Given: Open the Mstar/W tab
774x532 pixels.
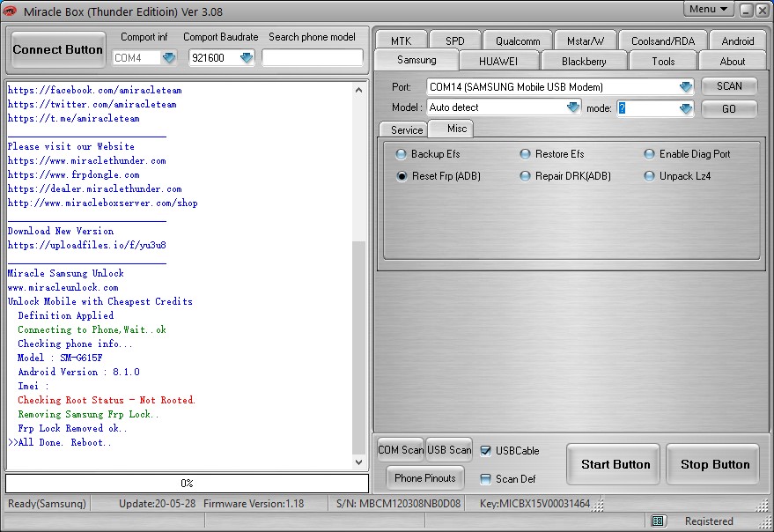Looking at the screenshot, I should [x=585, y=41].
